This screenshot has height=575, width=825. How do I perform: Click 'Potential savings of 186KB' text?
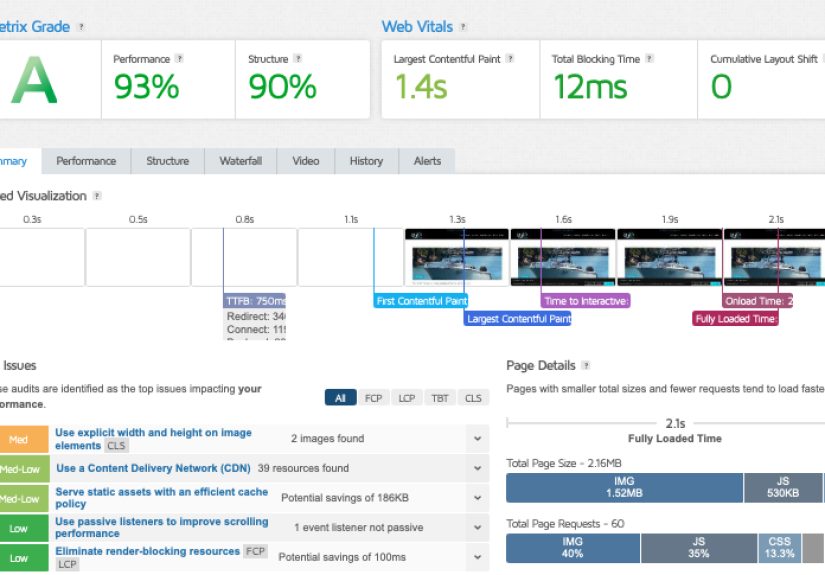(x=345, y=498)
